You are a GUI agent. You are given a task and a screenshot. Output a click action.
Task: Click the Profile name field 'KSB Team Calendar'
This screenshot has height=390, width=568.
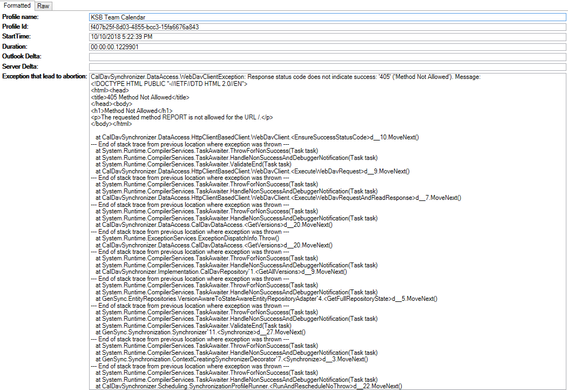pos(327,17)
